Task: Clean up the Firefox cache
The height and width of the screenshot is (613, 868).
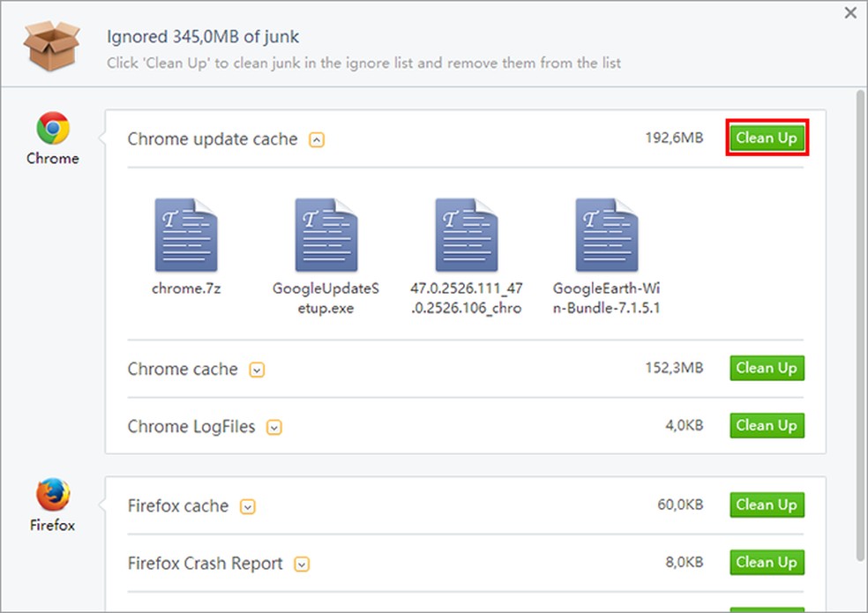Action: [x=767, y=505]
